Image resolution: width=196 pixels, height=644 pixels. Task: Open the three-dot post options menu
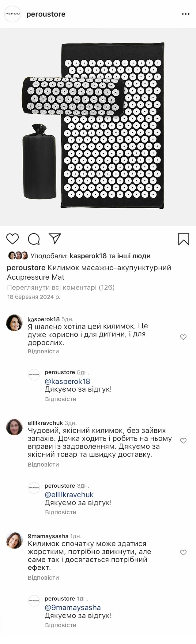(x=186, y=14)
